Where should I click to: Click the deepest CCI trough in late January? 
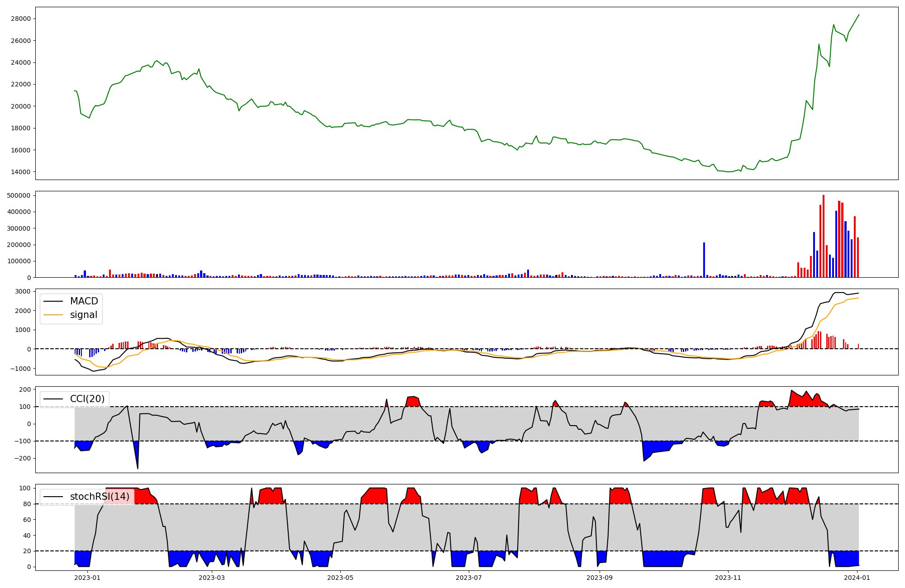click(x=138, y=468)
